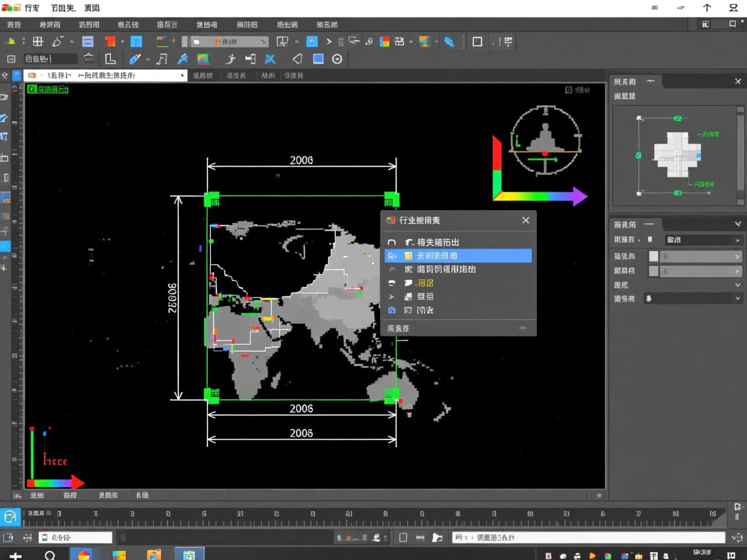Screen dimensions: 747x560
Task: Close the floating popup menu dialog
Action: 525,220
